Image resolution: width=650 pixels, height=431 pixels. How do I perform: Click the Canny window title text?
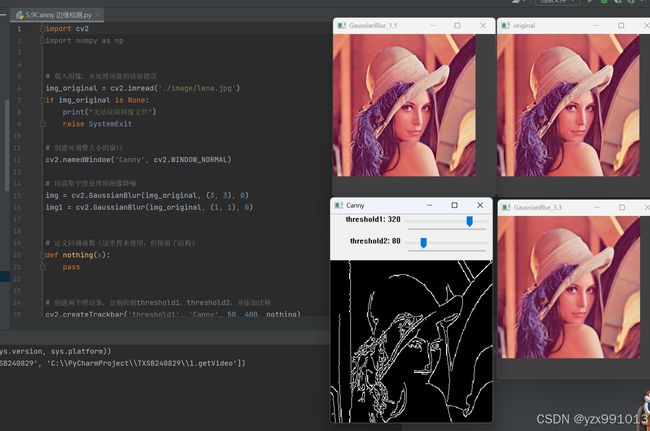[355, 206]
